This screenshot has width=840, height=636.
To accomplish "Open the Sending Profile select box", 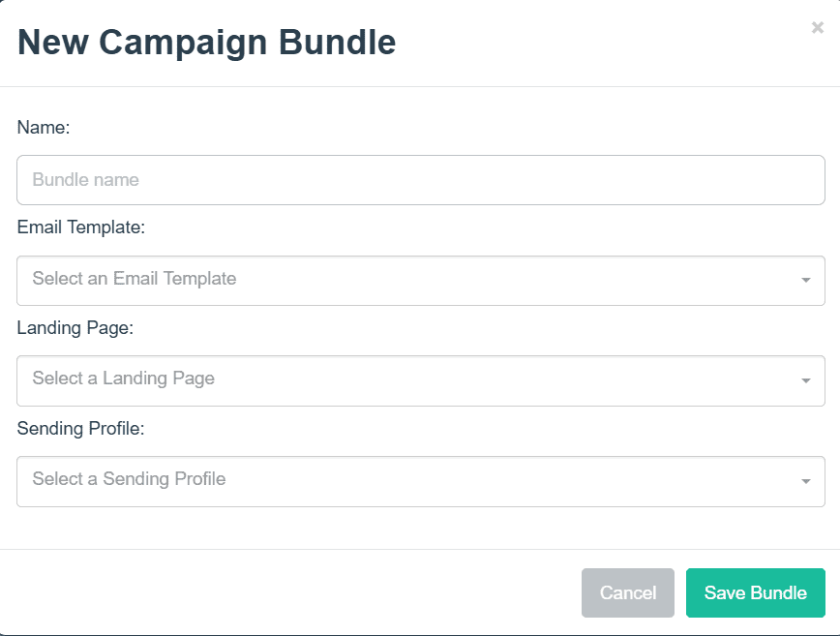I will pyautogui.click(x=420, y=481).
